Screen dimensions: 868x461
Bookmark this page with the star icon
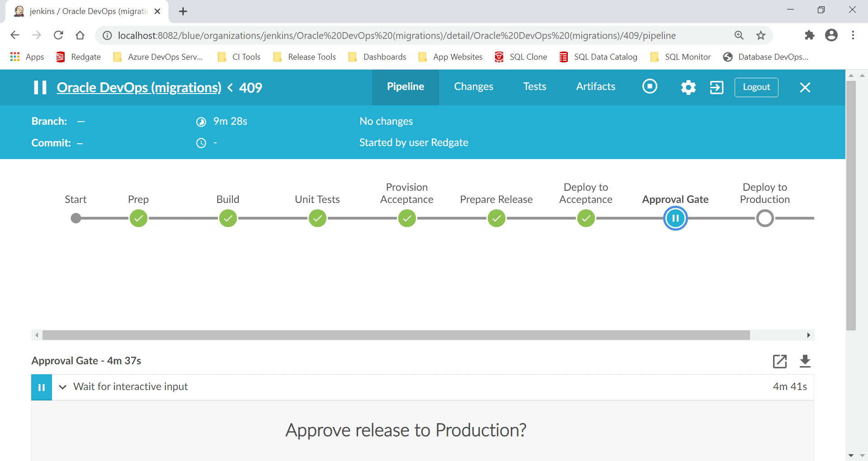tap(761, 35)
